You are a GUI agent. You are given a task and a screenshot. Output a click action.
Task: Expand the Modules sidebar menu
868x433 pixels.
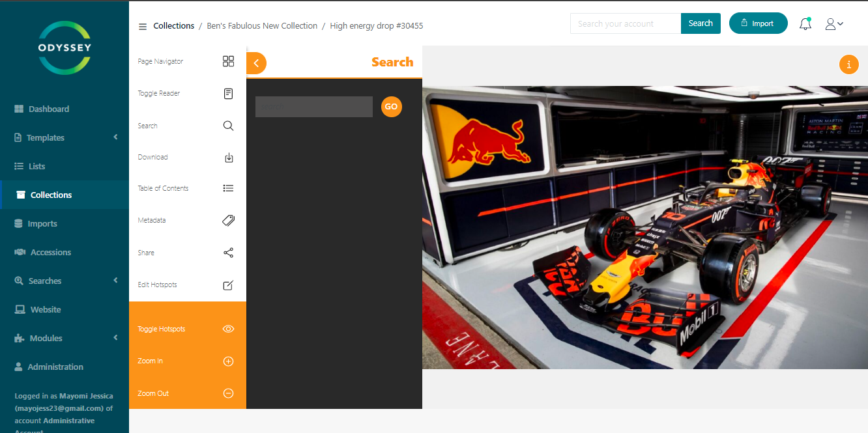click(x=65, y=338)
